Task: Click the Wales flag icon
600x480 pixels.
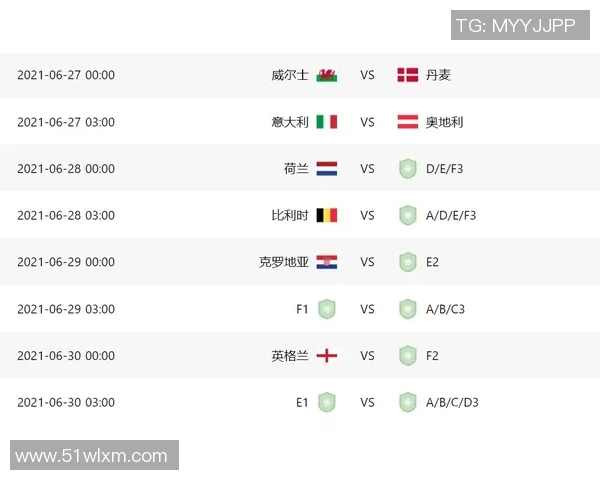Action: click(x=327, y=75)
